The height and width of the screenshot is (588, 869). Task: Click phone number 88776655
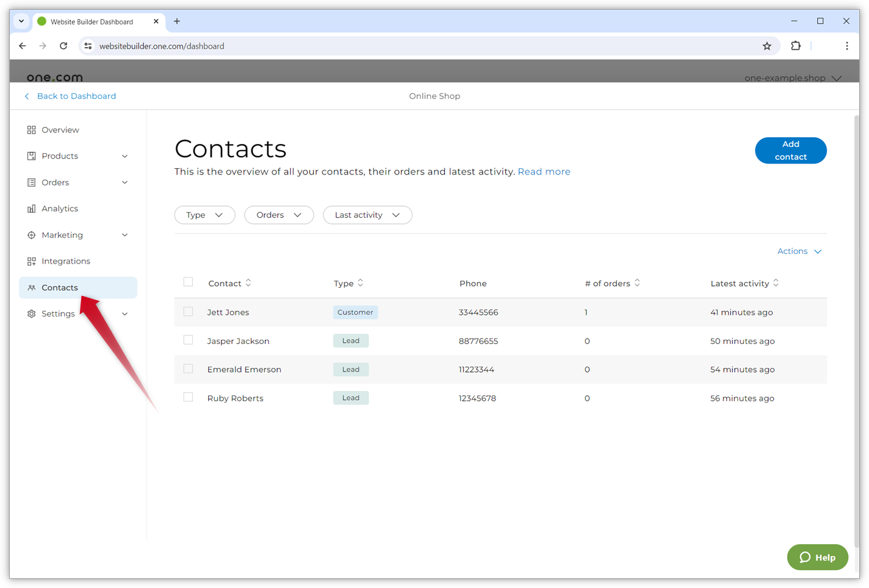478,341
